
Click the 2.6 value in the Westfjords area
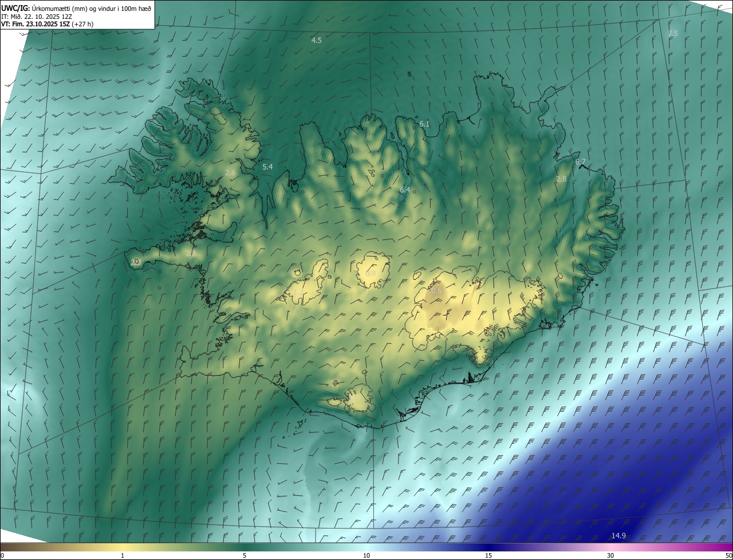click(231, 172)
